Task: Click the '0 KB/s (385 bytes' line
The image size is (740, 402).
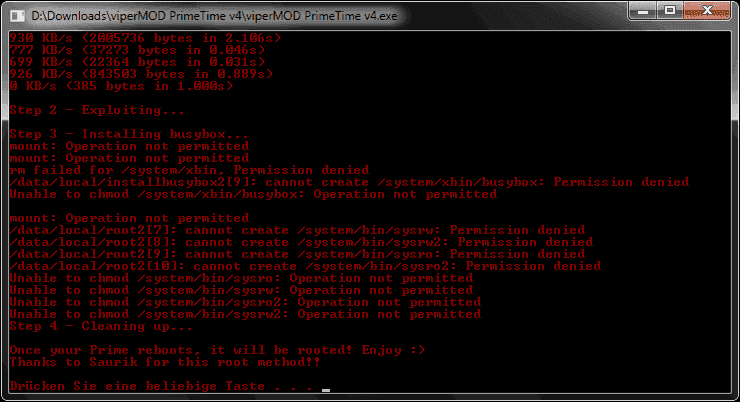Action: [x=121, y=86]
